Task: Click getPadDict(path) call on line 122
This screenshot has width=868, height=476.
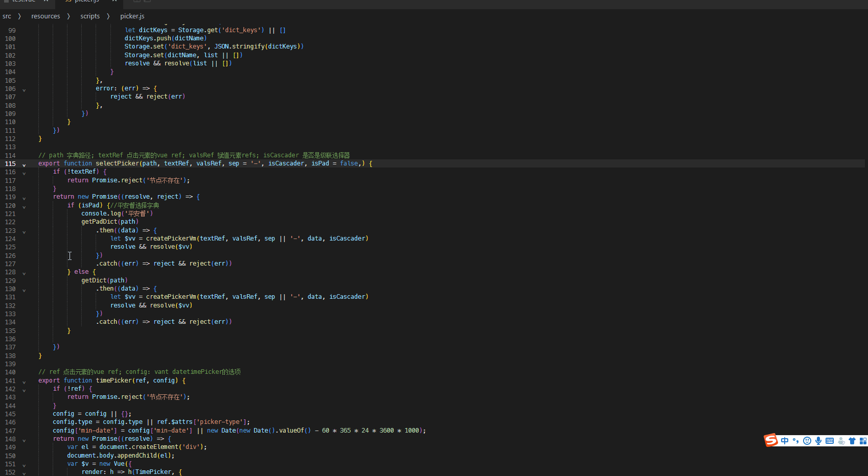Action: tap(110, 222)
